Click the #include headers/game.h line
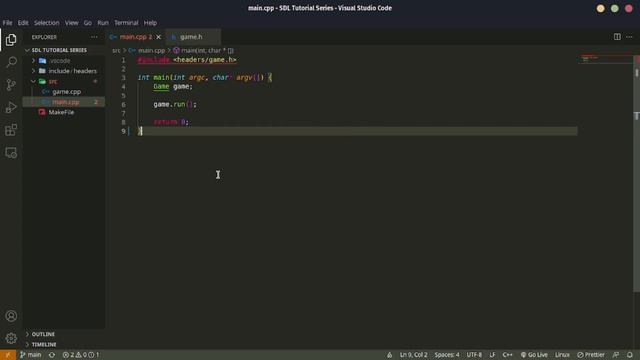 [x=187, y=60]
